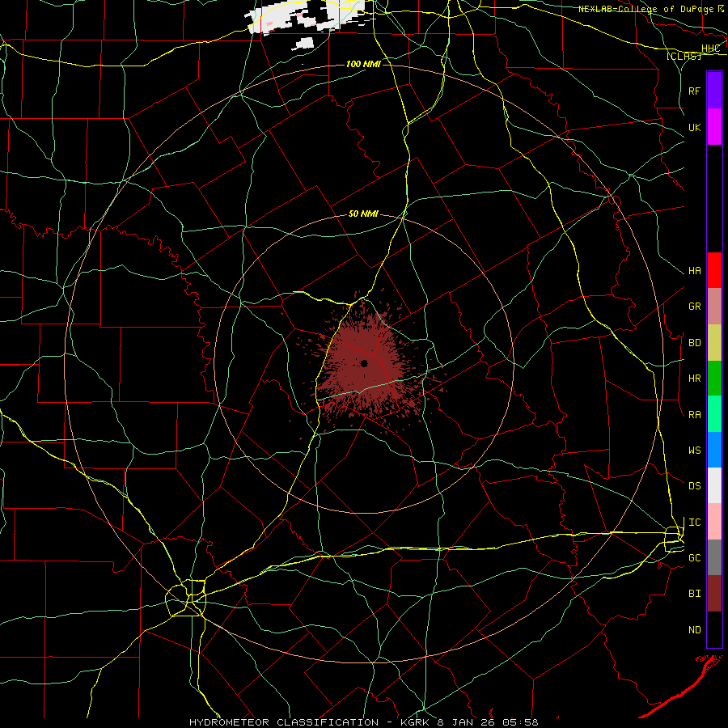The height and width of the screenshot is (728, 728).
Task: Click the NEXLAB-College of DuPage text
Action: 645,9
